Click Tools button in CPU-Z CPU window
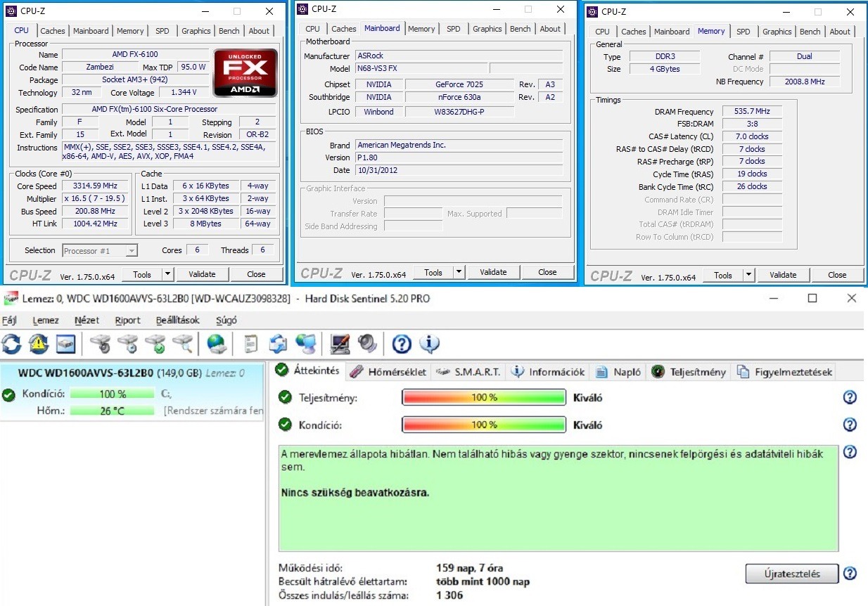868x606 pixels. 142,274
